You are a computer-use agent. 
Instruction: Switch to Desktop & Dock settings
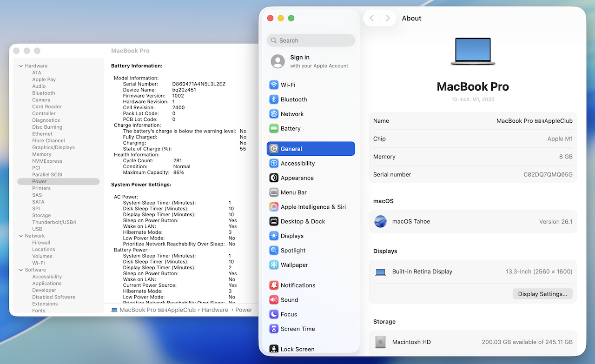pyautogui.click(x=303, y=222)
